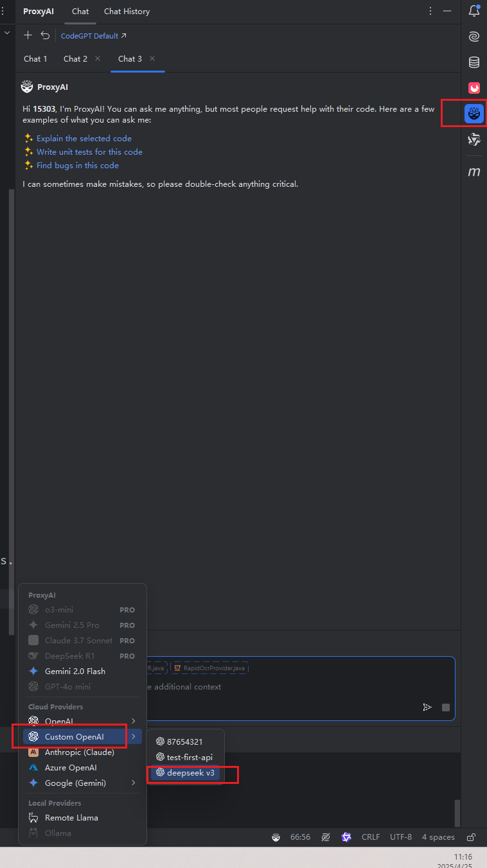Click the vertical scrollbar at bottom right
This screenshot has width=487, height=868.
click(x=457, y=813)
